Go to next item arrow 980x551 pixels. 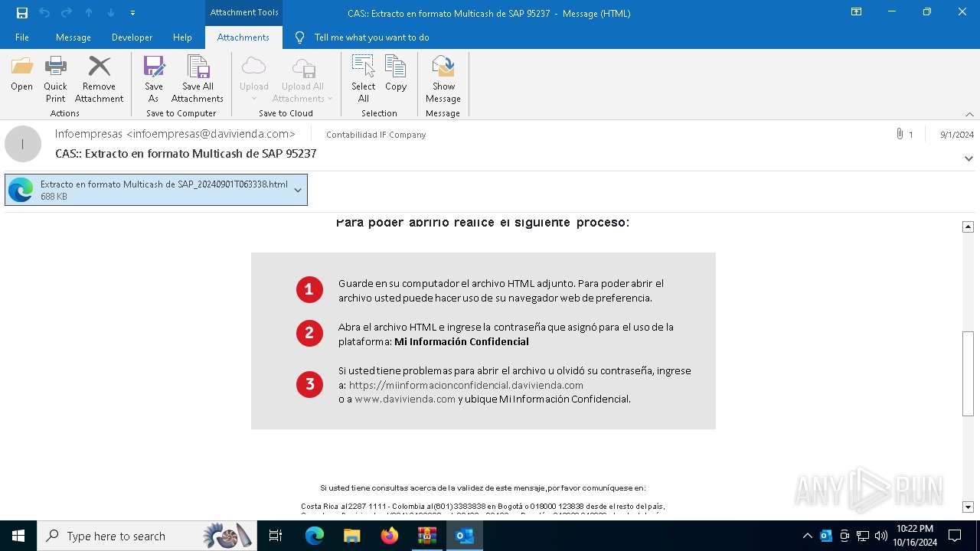[111, 13]
